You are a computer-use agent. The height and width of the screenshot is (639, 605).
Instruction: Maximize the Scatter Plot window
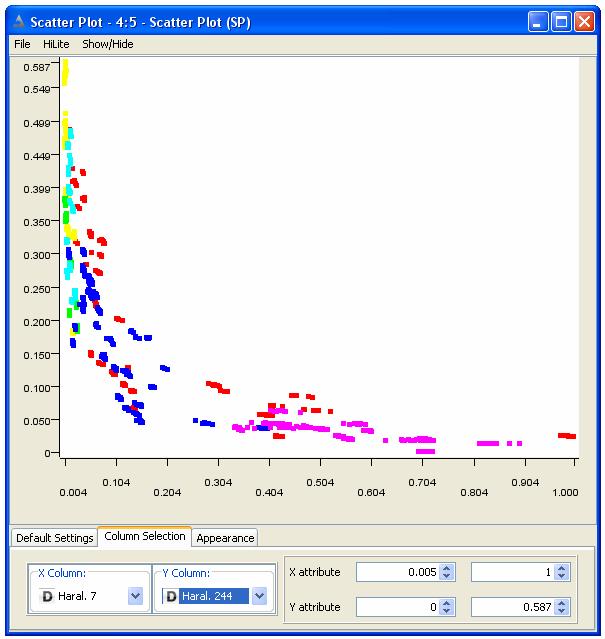click(561, 21)
